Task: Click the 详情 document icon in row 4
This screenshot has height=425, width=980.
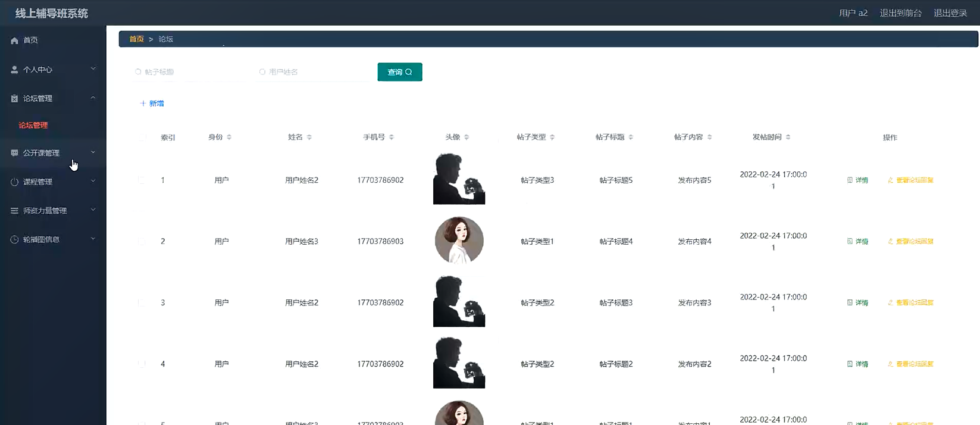Action: (x=850, y=364)
